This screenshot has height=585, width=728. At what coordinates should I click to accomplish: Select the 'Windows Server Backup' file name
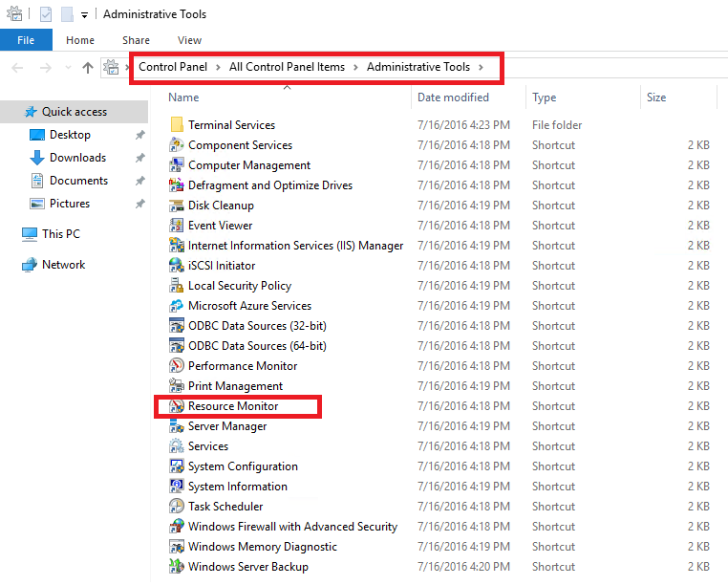click(248, 567)
